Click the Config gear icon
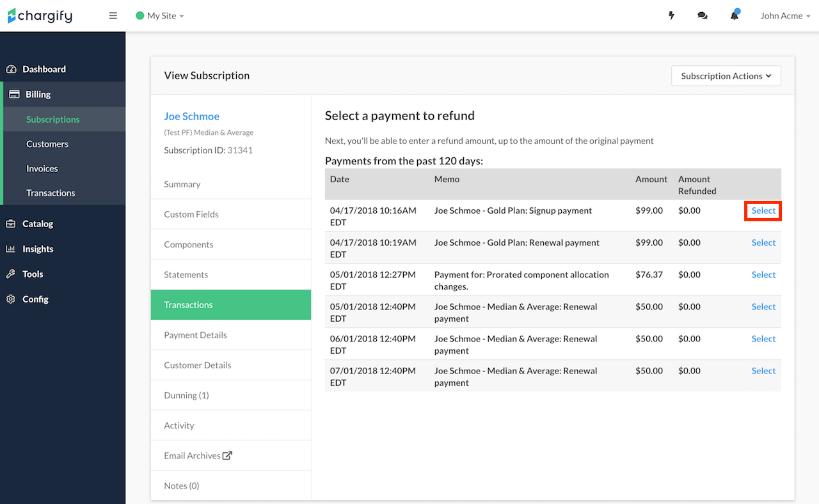819x504 pixels. point(11,299)
